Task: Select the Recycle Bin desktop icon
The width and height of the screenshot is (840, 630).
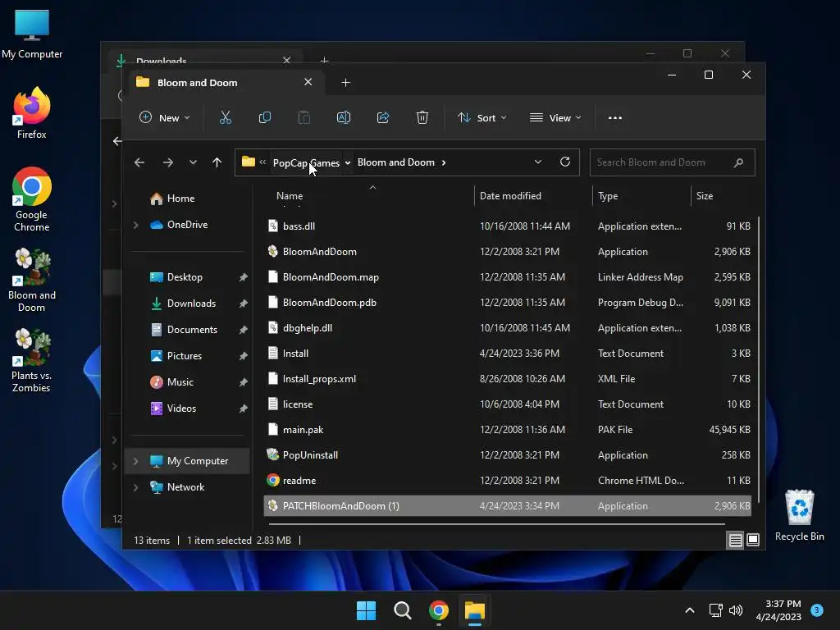Action: pos(799,515)
